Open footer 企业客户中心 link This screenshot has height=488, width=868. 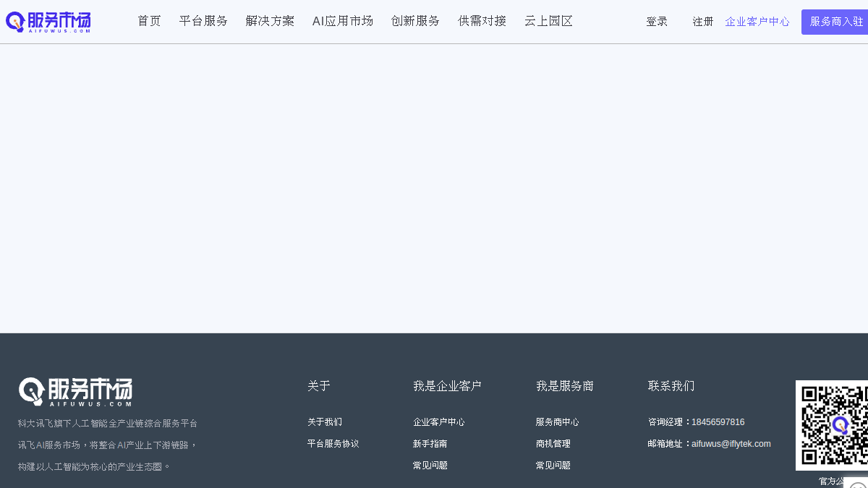point(439,422)
